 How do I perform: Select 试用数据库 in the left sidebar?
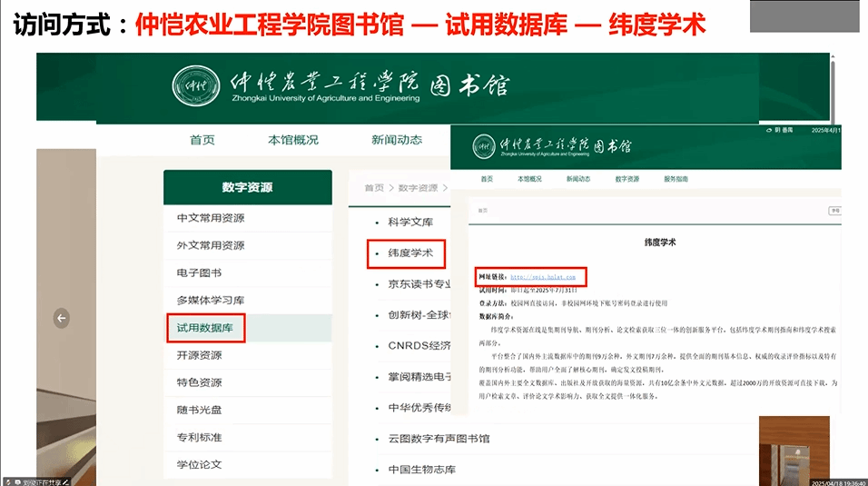(205, 327)
